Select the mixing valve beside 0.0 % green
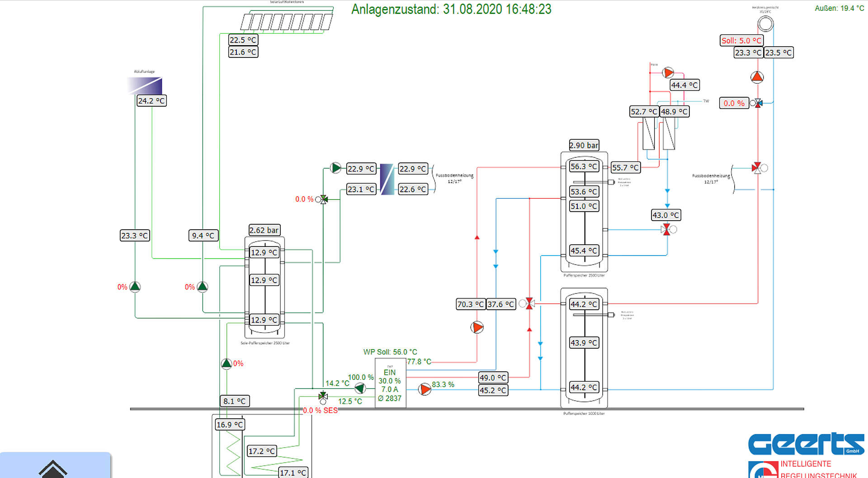The image size is (868, 478). (x=322, y=199)
